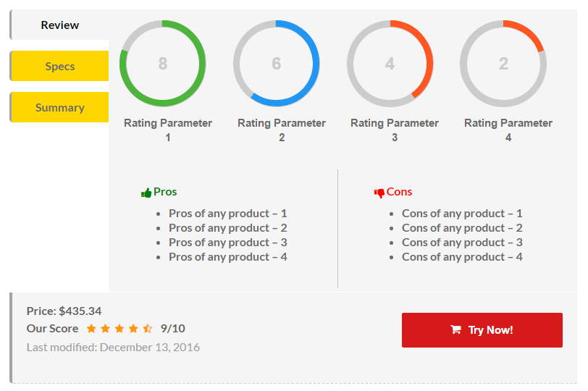Click the shopping cart icon on Try Now
Image resolution: width=588 pixels, height=391 pixels.
(x=455, y=330)
